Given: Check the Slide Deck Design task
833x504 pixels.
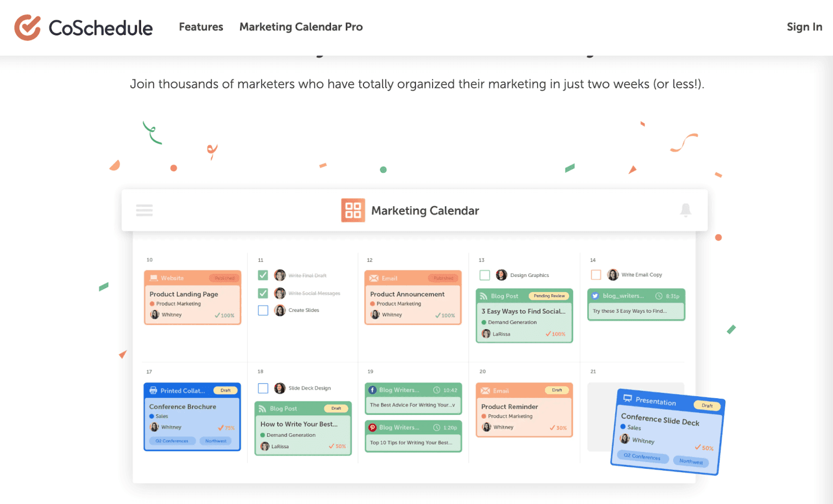Looking at the screenshot, I should (x=263, y=388).
